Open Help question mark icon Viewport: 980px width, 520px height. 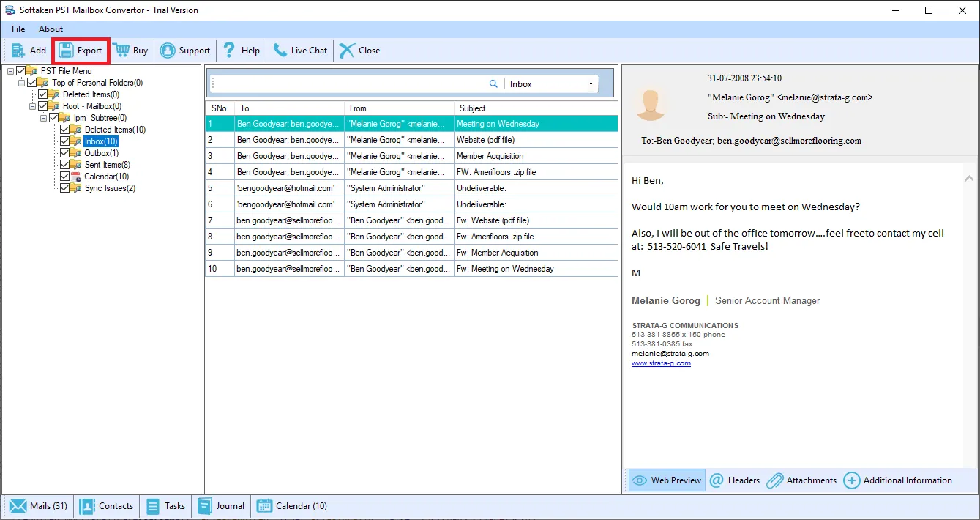[x=229, y=51]
